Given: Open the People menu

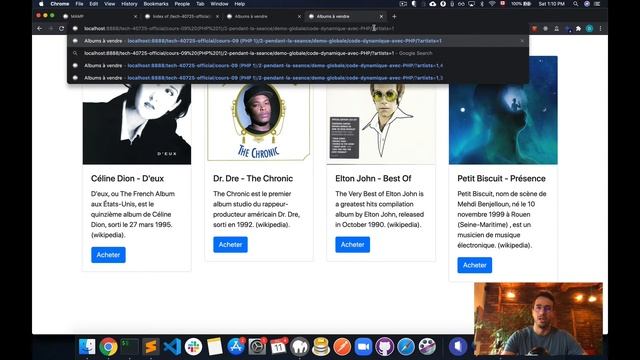Looking at the screenshot, I should (x=182, y=4).
